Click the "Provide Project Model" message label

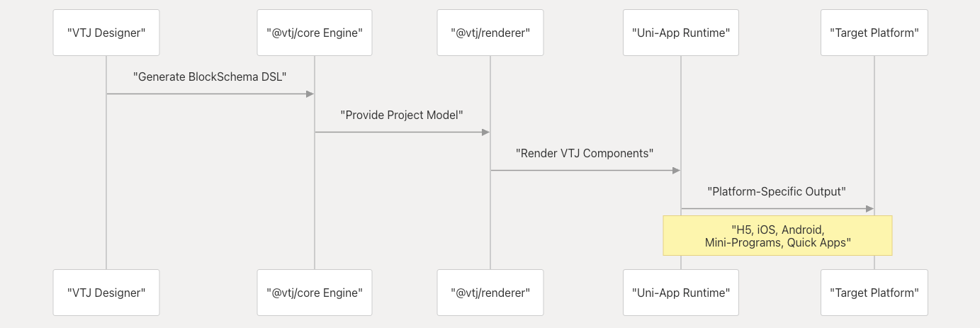point(402,115)
